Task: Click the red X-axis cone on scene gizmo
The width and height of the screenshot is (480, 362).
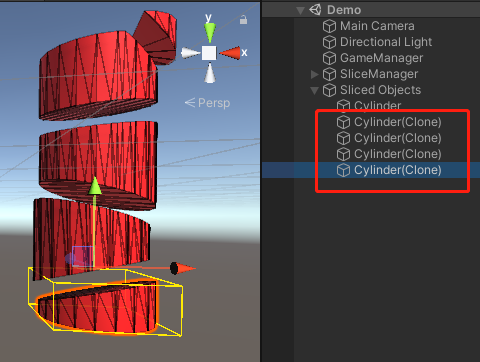Action: [x=230, y=53]
